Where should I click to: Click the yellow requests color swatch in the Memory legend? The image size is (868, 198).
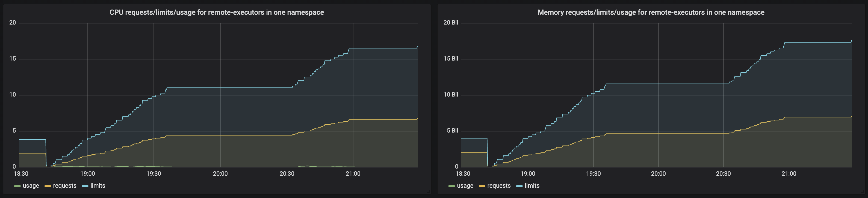tap(482, 186)
